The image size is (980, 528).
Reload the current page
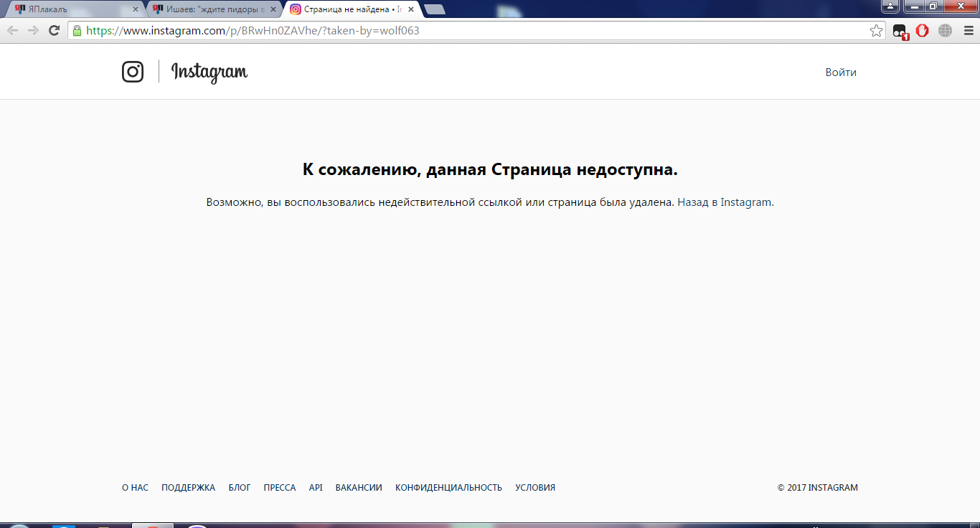(54, 31)
